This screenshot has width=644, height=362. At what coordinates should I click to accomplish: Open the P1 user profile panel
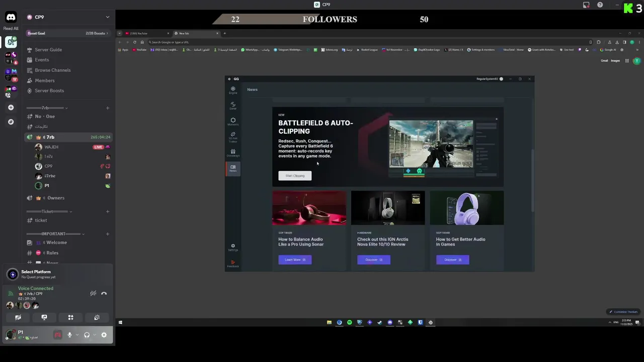click(x=28, y=334)
